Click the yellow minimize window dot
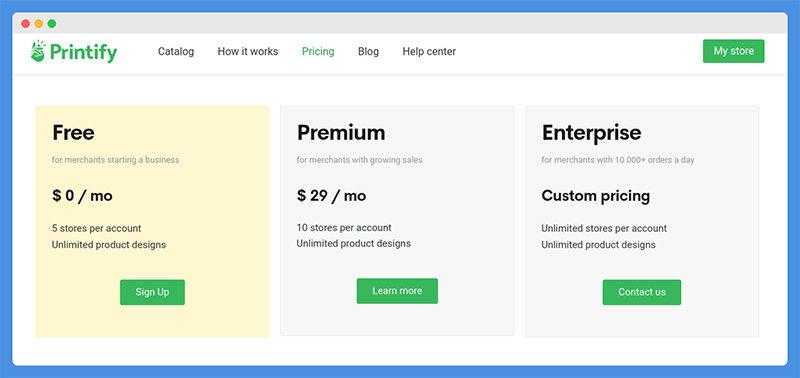 pos(39,23)
